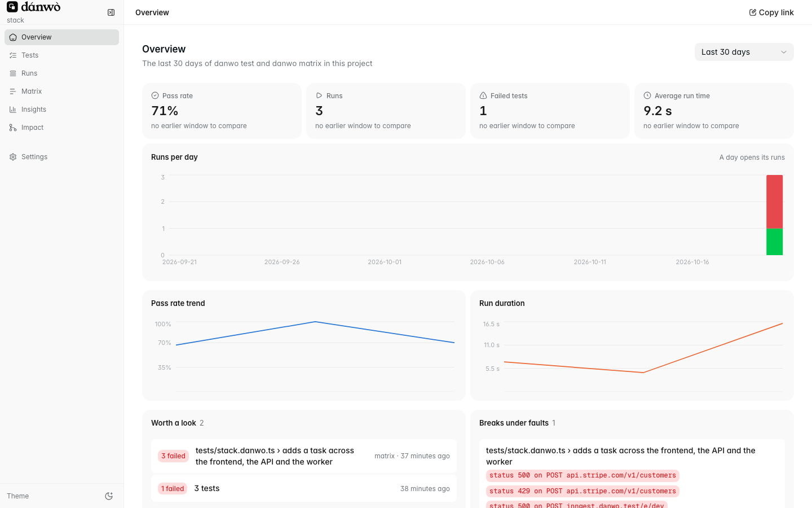Click the 'Pass rate trend' chart title
Image resolution: width=812 pixels, height=508 pixels.
coord(178,303)
